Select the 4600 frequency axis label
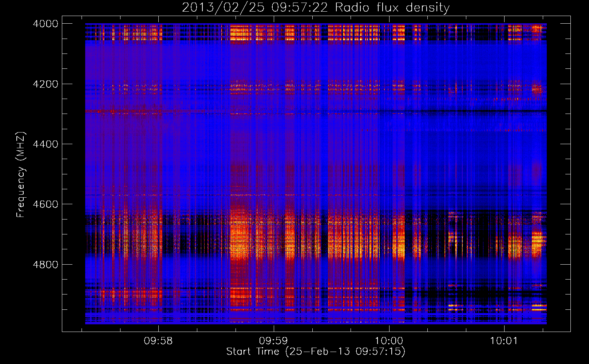589x364 pixels. [46, 204]
